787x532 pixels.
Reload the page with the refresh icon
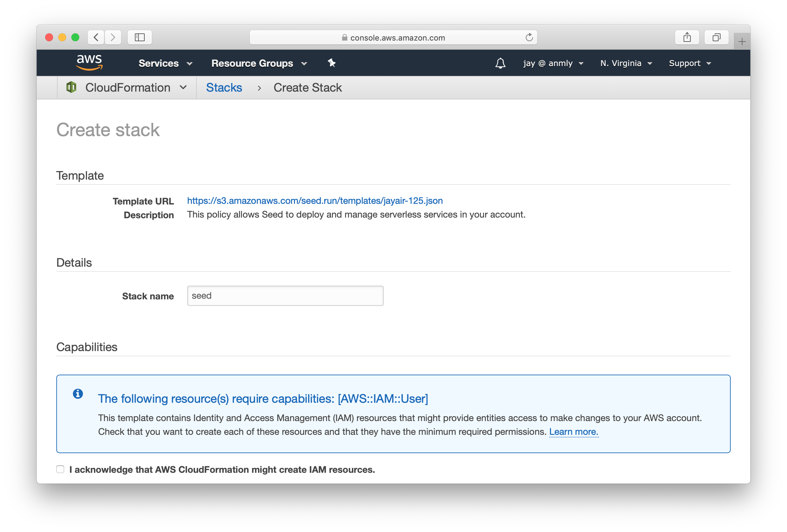(529, 37)
